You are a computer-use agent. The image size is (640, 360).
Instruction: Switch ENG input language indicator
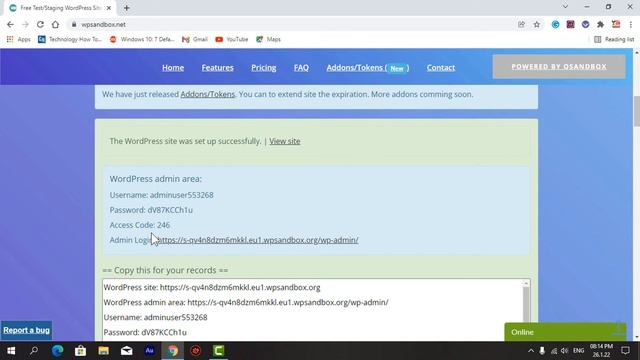tap(578, 351)
